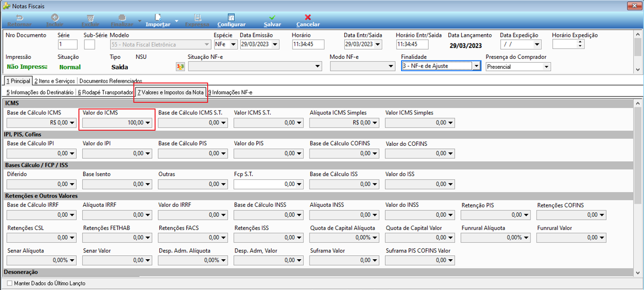Viewport: 644px width, 290px height.
Task: Open the Importar dropdown arrow
Action: [177, 20]
